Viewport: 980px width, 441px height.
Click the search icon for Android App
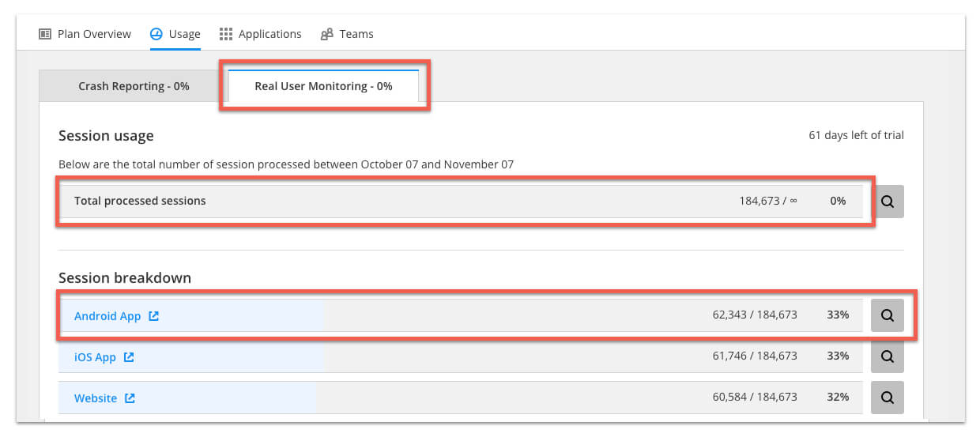[x=888, y=315]
